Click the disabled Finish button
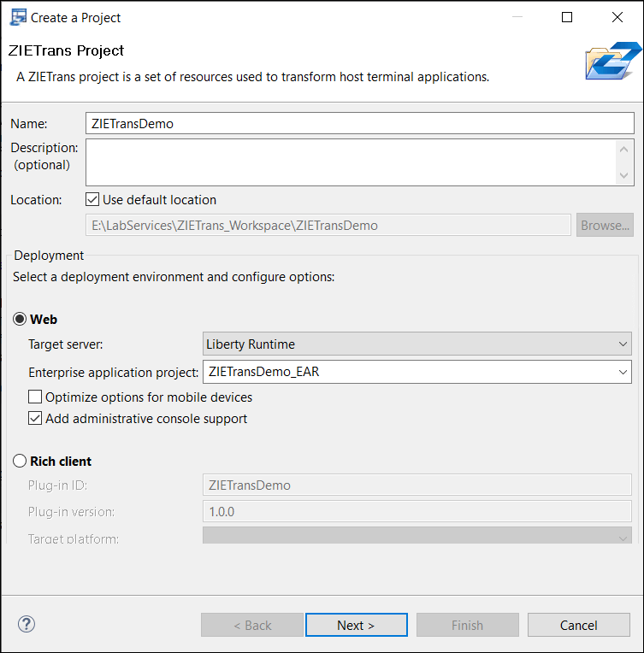The height and width of the screenshot is (653, 644). point(468,625)
